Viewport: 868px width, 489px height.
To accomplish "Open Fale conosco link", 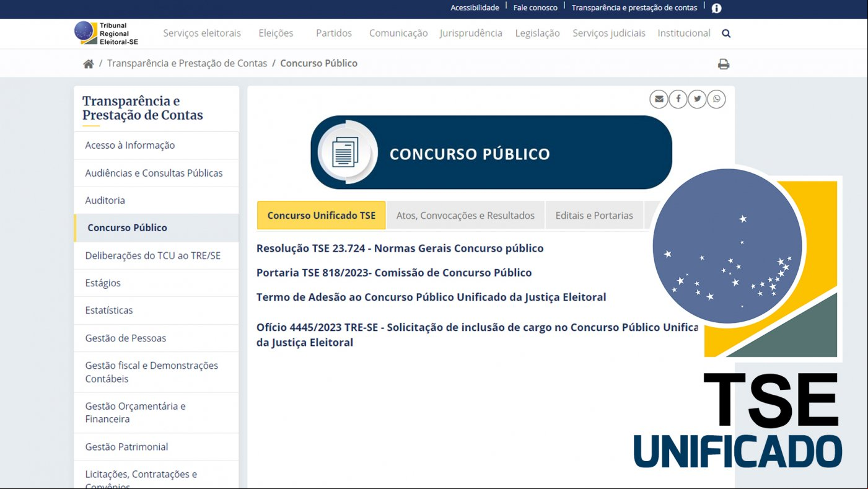I will click(535, 8).
